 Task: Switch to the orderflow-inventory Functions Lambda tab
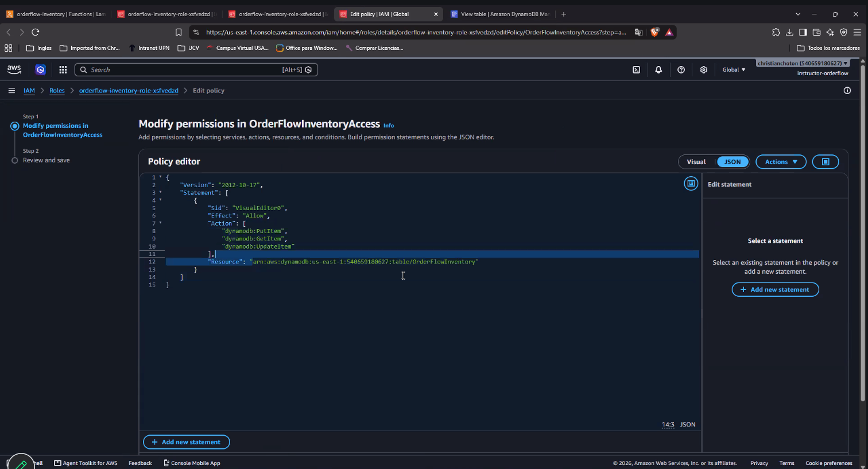(56, 14)
